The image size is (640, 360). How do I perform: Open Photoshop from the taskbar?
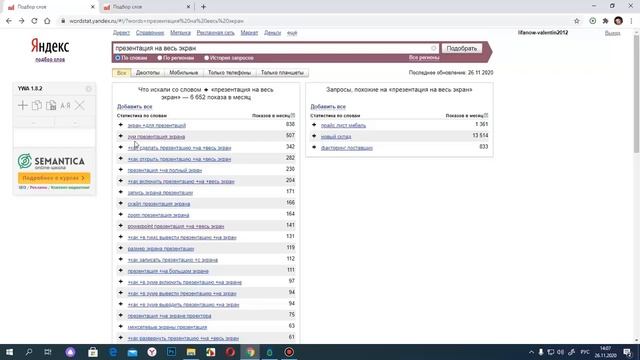point(171,352)
